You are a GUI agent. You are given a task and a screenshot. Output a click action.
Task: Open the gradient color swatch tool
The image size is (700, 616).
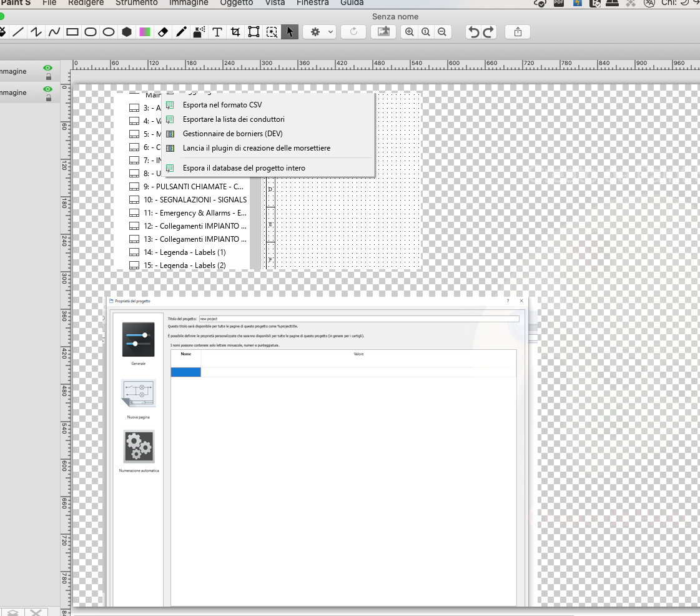coord(145,32)
